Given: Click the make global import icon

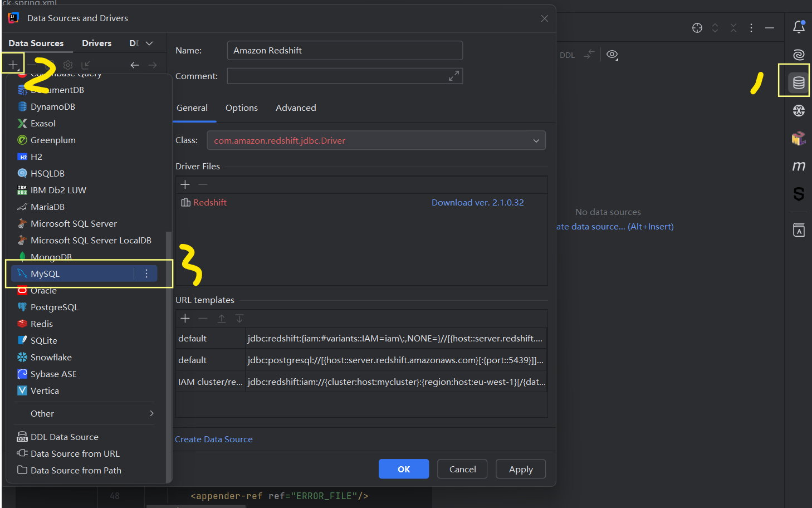Looking at the screenshot, I should (x=86, y=65).
